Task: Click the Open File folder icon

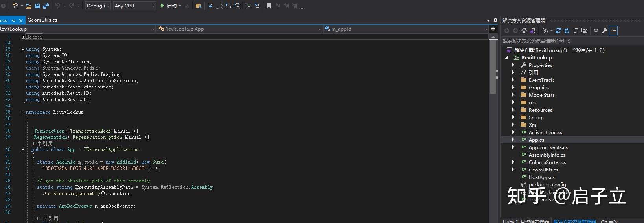Action: tap(28, 6)
